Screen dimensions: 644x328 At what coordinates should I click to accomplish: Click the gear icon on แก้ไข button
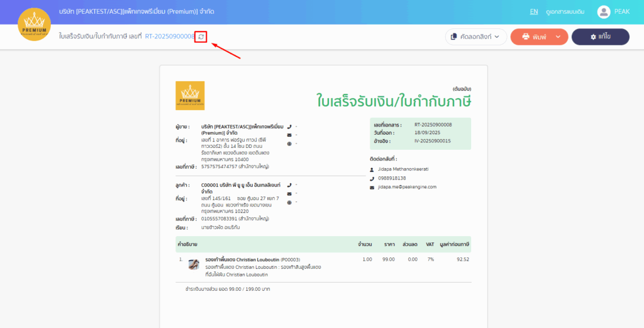[593, 37]
